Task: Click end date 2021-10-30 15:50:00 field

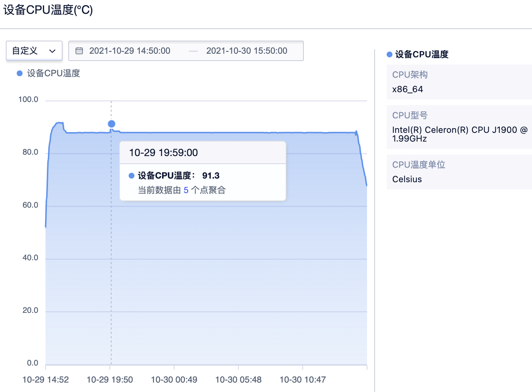Action: [x=247, y=51]
